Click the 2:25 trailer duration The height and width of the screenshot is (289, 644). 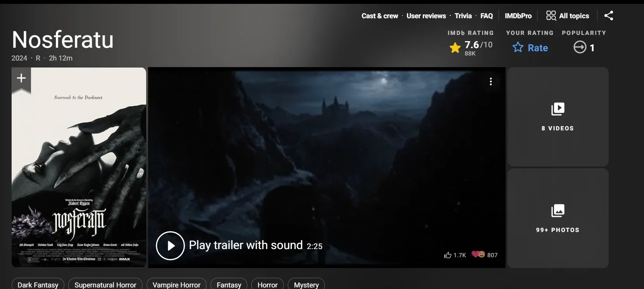click(x=314, y=246)
